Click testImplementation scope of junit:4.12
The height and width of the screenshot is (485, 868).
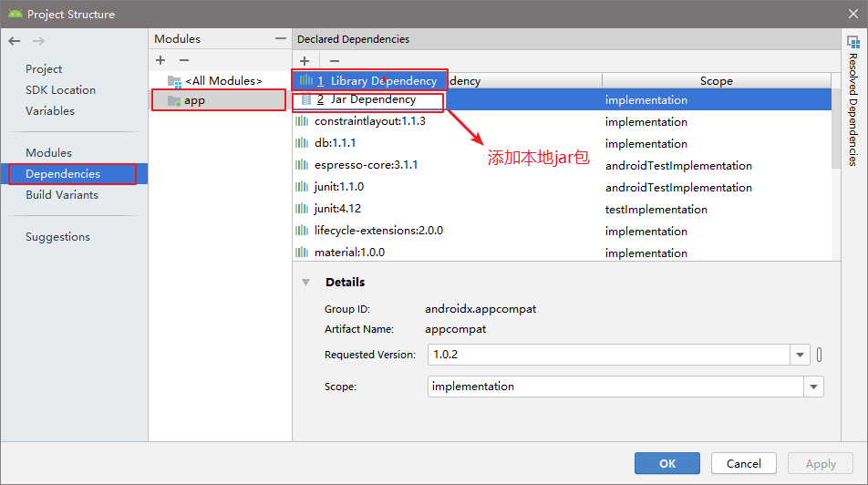point(656,210)
